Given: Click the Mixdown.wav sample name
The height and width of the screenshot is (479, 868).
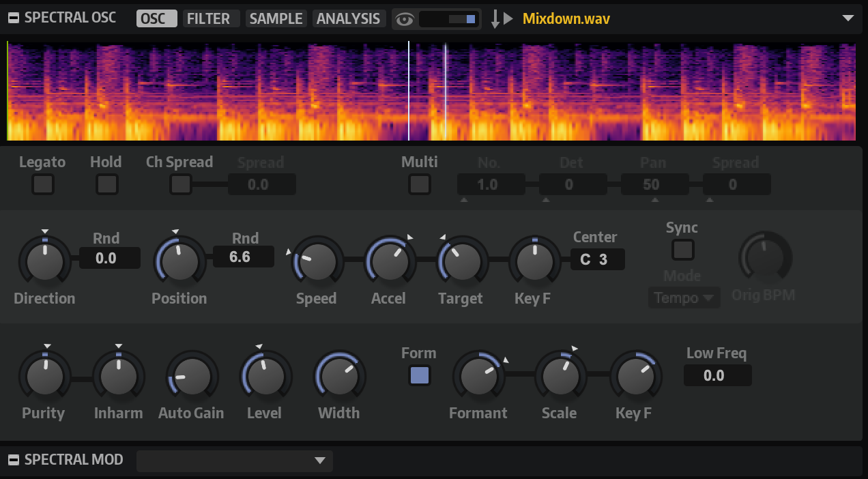Looking at the screenshot, I should (x=566, y=18).
